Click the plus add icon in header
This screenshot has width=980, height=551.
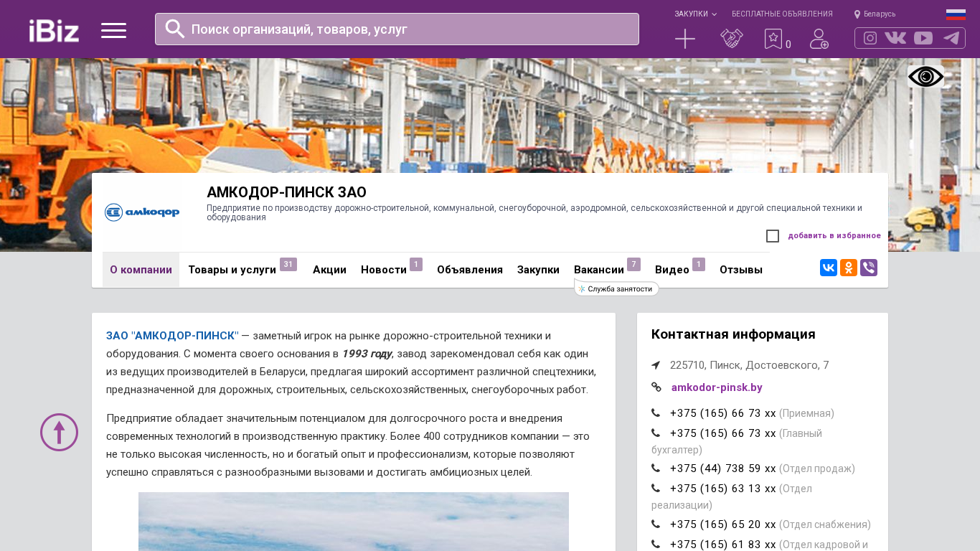pos(685,39)
